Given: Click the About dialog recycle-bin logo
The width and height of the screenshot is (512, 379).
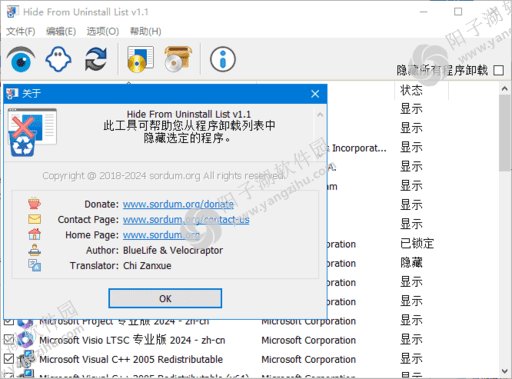Looking at the screenshot, I should pyautogui.click(x=32, y=132).
